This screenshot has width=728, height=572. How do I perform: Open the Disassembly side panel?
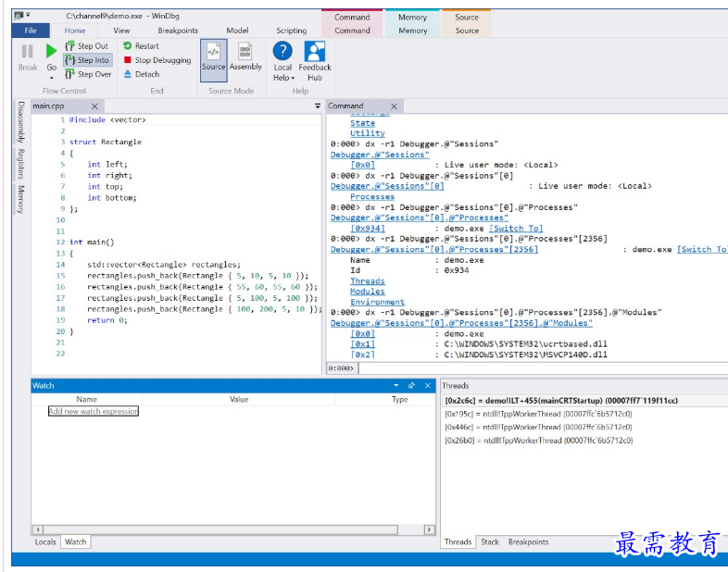click(x=21, y=122)
